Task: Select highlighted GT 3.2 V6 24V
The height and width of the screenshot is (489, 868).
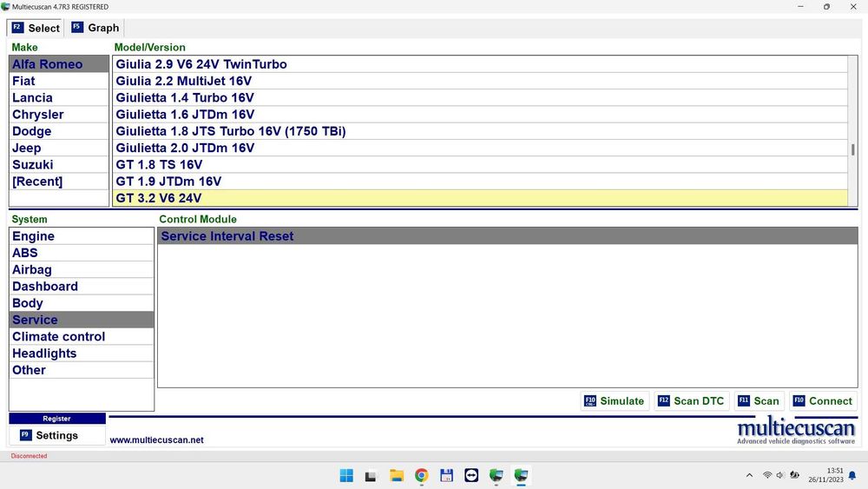Action: pyautogui.click(x=480, y=198)
